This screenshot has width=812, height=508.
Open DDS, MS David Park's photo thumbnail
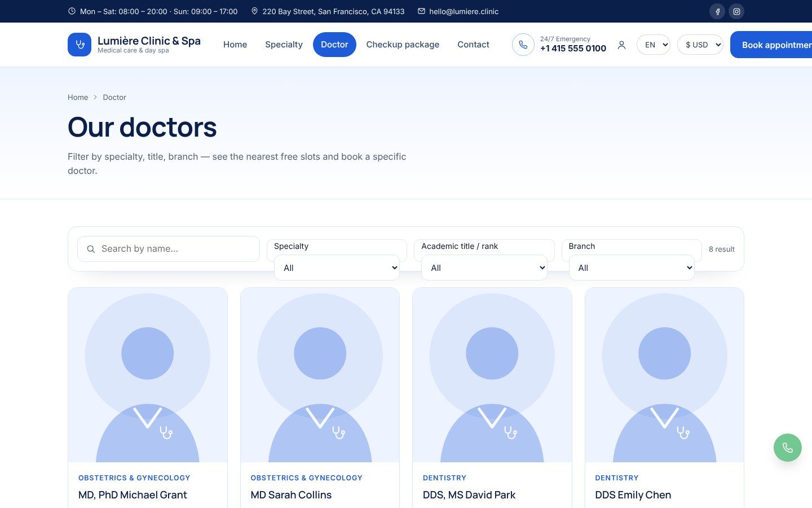tap(492, 375)
